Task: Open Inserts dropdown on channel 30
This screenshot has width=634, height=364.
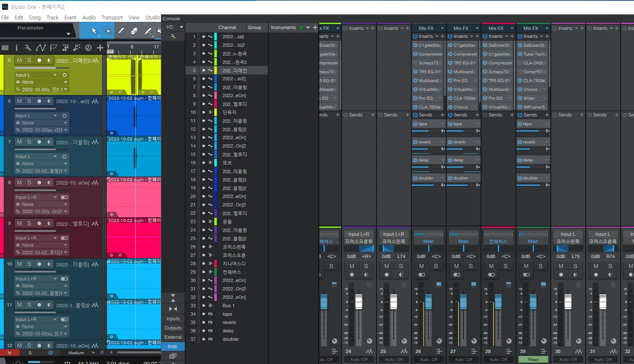Action: (577, 28)
